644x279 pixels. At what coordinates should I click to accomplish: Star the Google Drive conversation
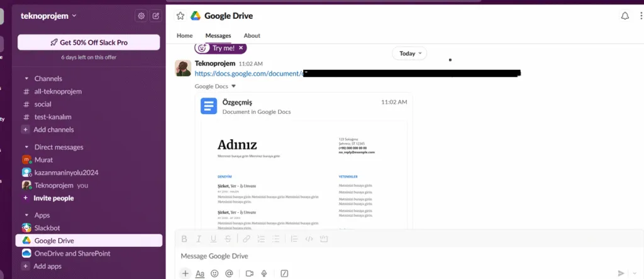point(180,16)
